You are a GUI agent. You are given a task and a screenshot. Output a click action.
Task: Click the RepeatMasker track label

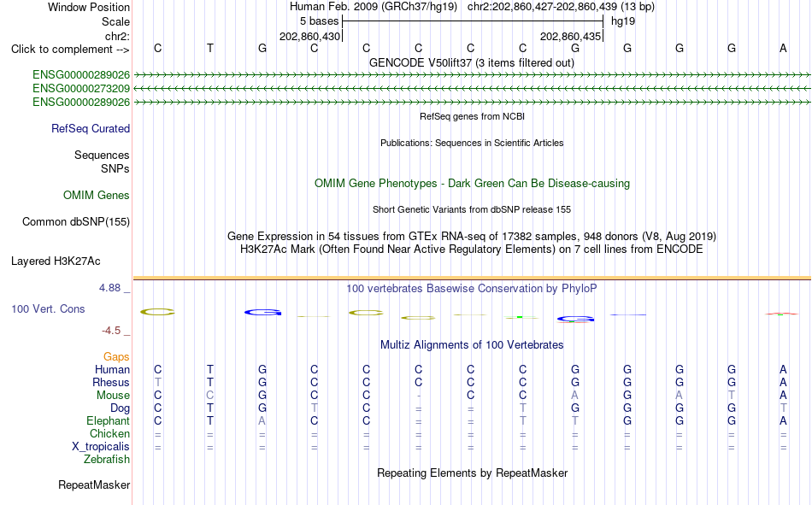[x=94, y=484]
